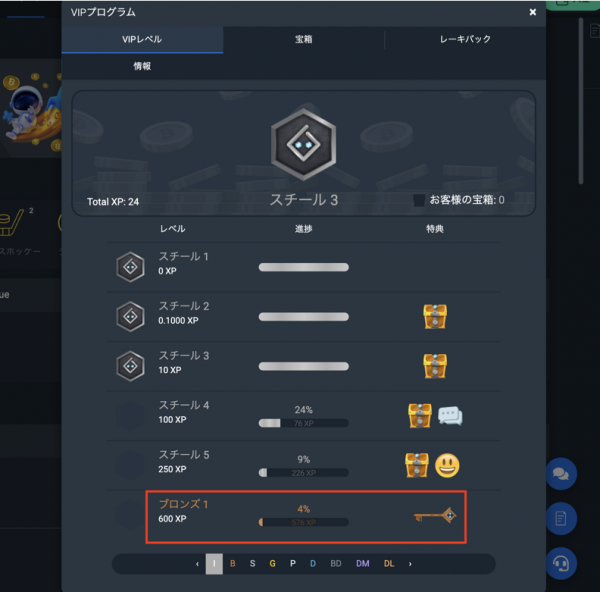Screen dimensions: 600x592
Task: Go to previous tier with left arrow
Action: tap(197, 564)
